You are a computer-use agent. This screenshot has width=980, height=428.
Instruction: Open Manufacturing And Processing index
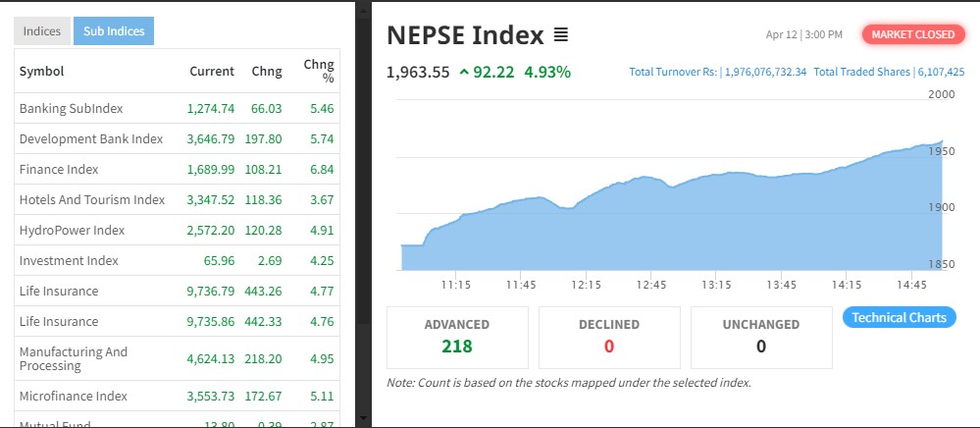point(74,358)
